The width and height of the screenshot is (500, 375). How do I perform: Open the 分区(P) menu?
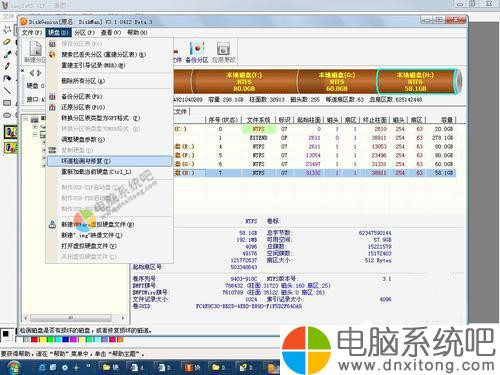tap(84, 32)
